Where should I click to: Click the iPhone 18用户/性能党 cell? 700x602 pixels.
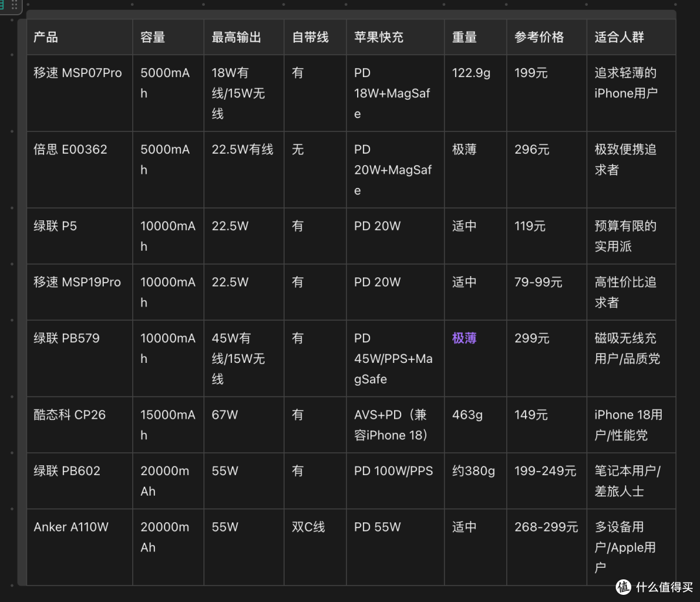coord(631,425)
